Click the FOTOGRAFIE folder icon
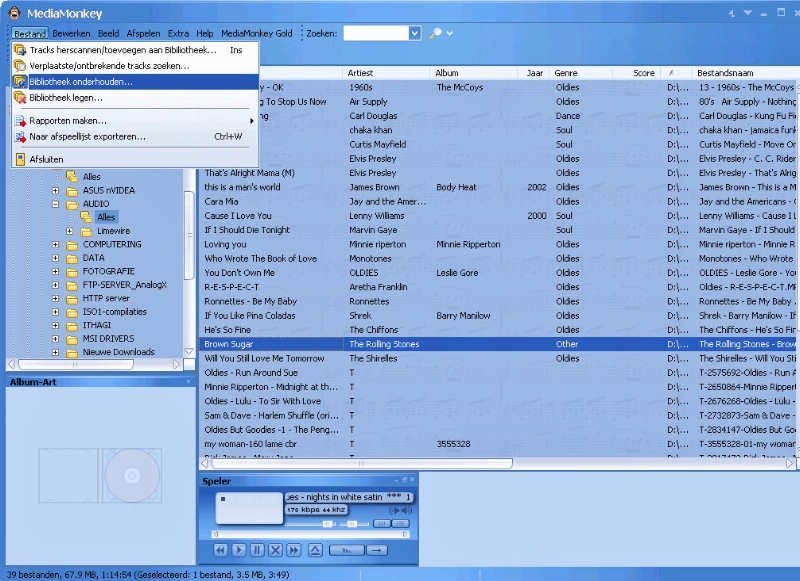800x581 pixels. click(72, 271)
